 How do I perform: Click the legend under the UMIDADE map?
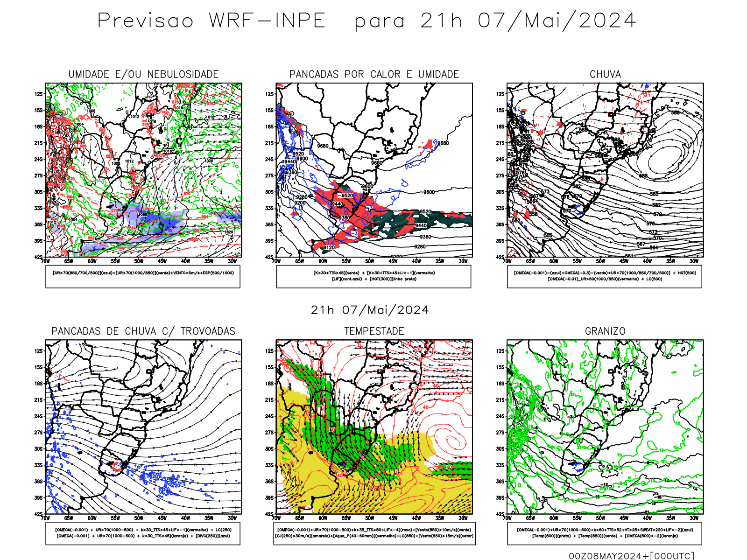coord(143,276)
